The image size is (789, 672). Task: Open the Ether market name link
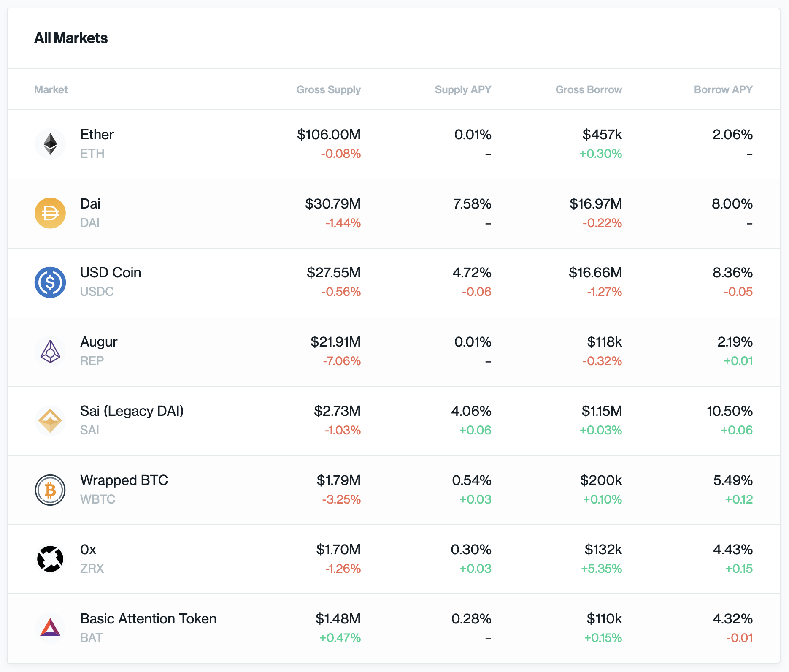pos(97,135)
